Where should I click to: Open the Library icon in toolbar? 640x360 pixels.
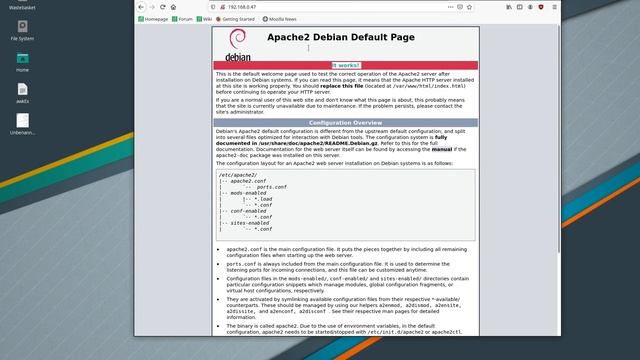509,7
